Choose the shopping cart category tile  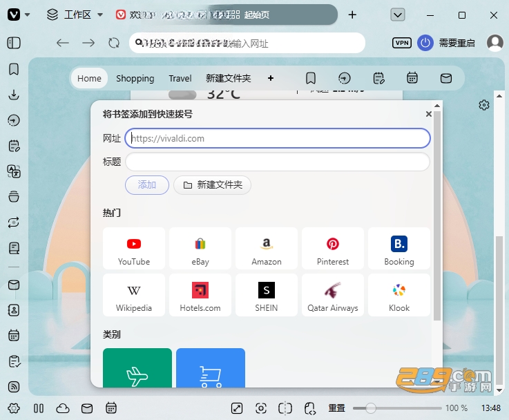211,367
